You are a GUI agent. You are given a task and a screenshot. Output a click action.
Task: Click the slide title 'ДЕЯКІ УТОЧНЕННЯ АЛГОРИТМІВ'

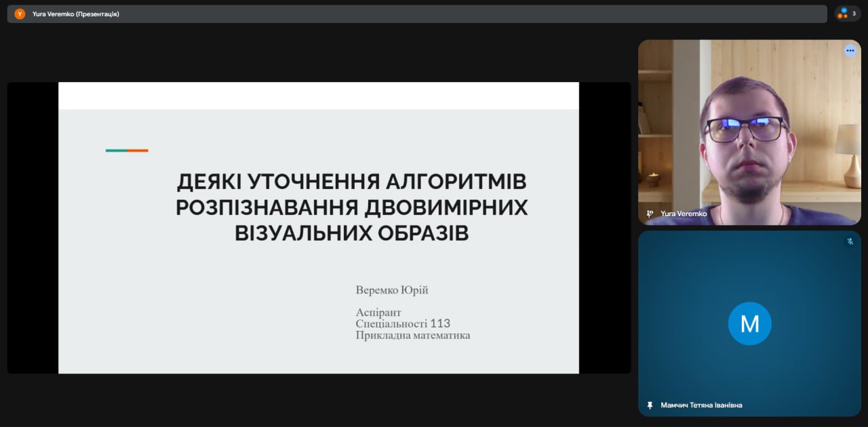(x=351, y=182)
